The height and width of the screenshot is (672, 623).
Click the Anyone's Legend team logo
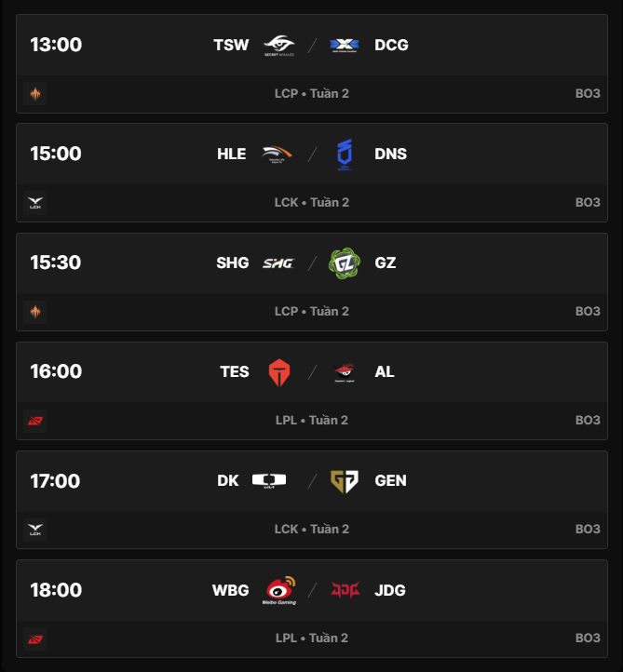345,371
